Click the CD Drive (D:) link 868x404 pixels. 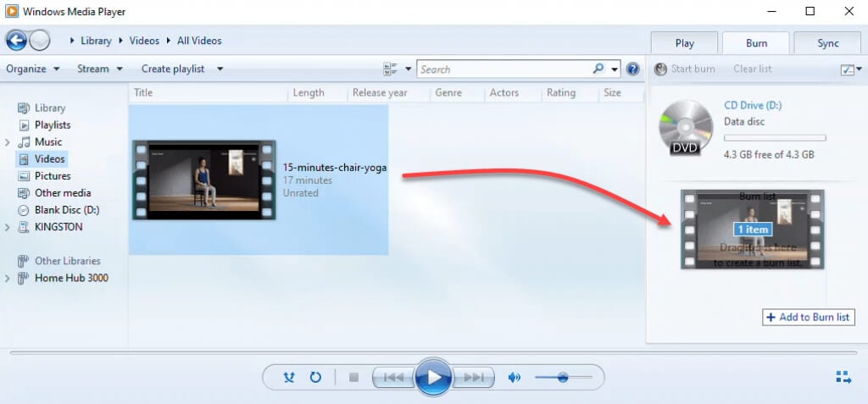(753, 105)
